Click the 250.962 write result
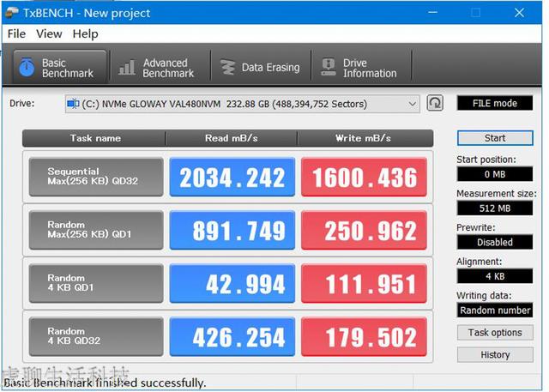549x392 pixels. coord(364,230)
